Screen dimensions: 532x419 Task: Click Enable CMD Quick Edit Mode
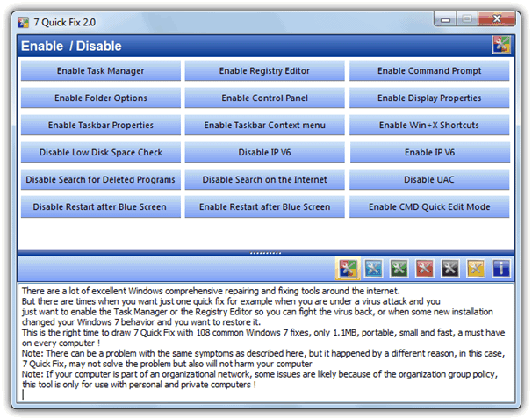click(x=429, y=206)
